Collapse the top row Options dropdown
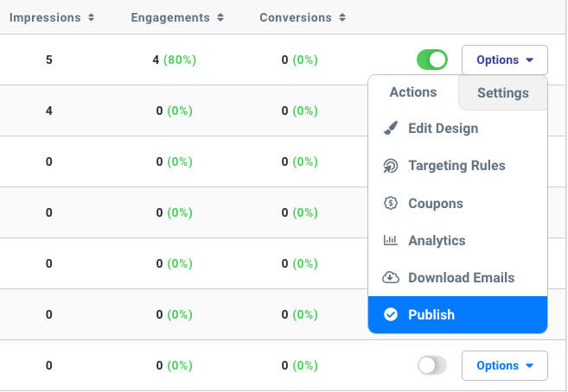Viewport: 568px width, 392px height. 505,60
